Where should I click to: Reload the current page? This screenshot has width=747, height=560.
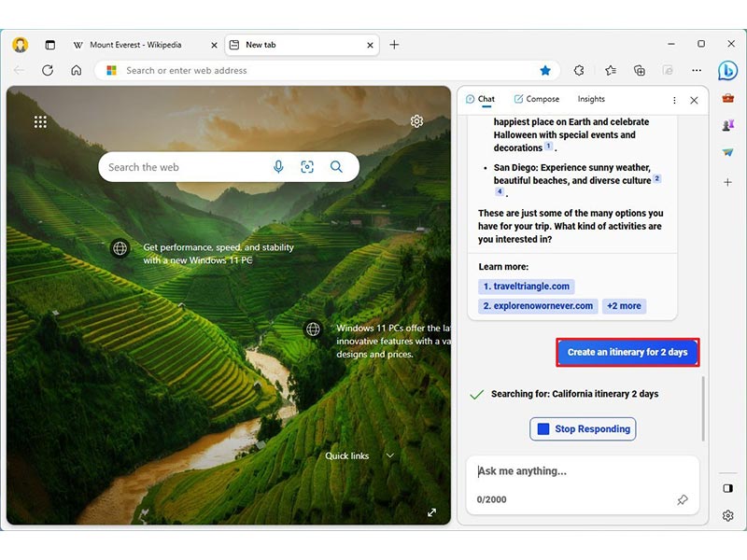pyautogui.click(x=48, y=71)
